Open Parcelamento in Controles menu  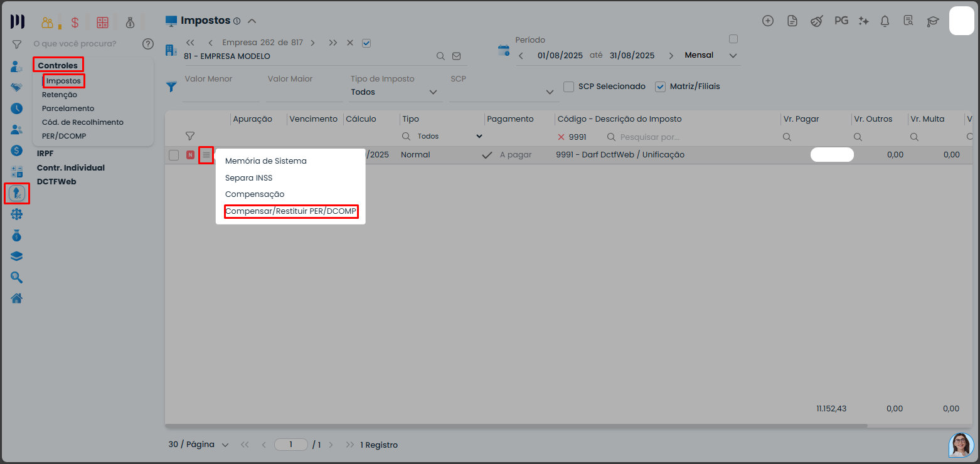[68, 108]
